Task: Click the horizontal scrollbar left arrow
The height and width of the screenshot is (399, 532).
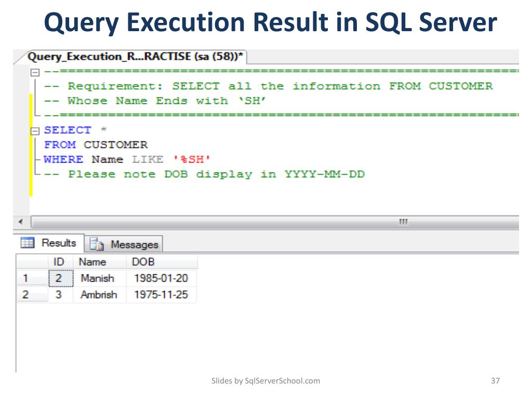Action: point(21,222)
